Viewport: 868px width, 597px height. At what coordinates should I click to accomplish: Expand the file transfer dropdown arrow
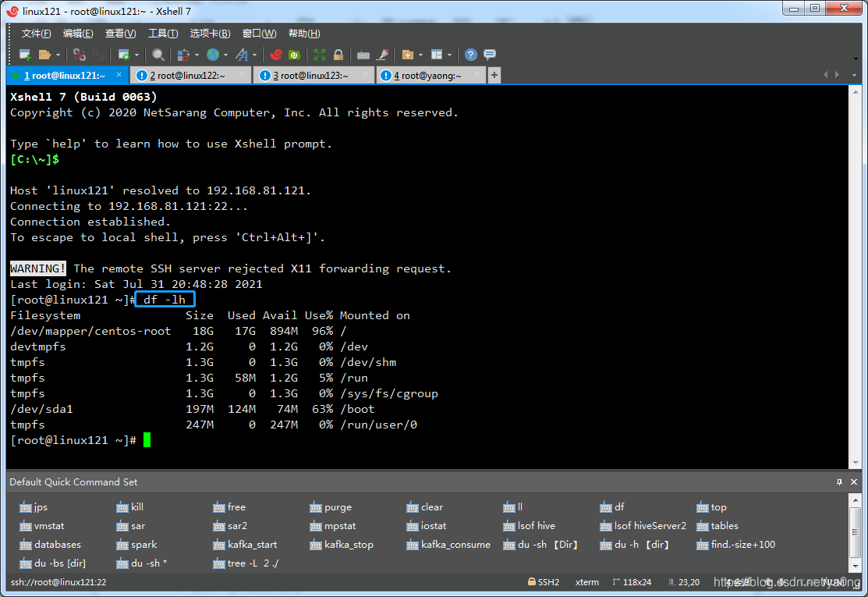[x=197, y=55]
